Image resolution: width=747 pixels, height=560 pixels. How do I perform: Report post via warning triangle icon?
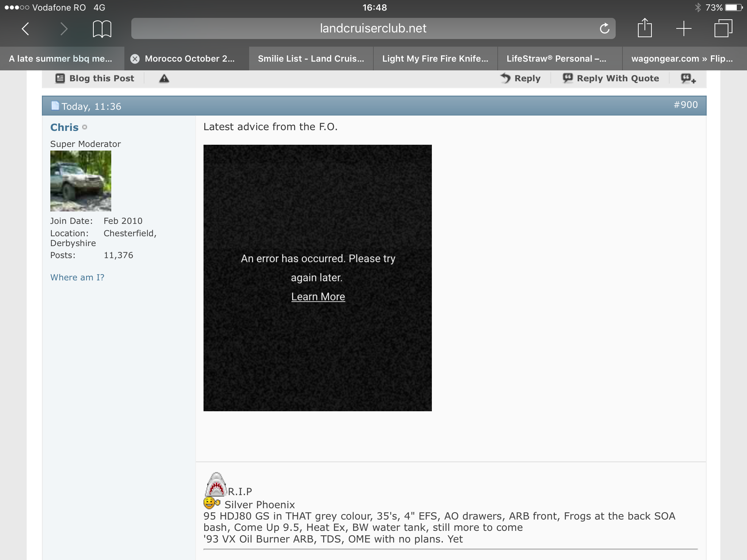(164, 78)
